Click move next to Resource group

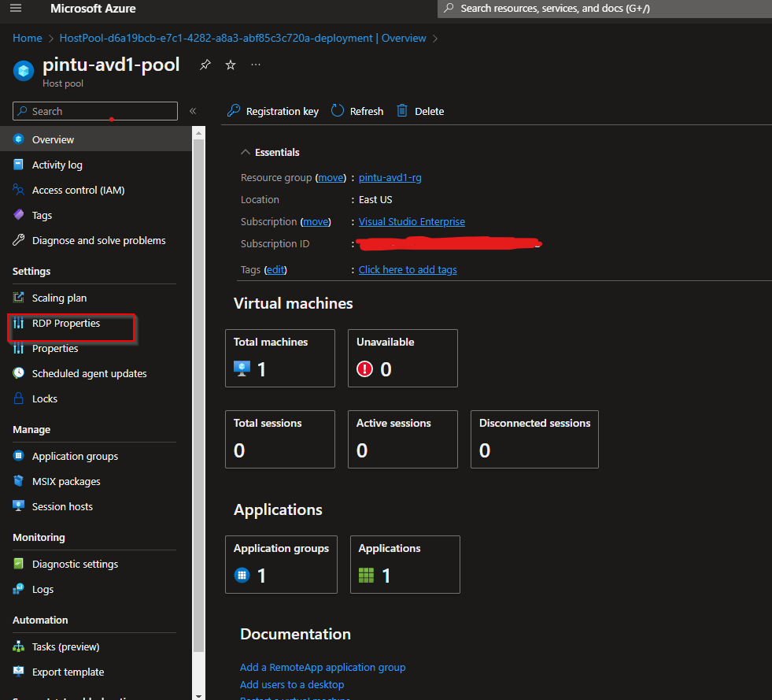(x=331, y=177)
